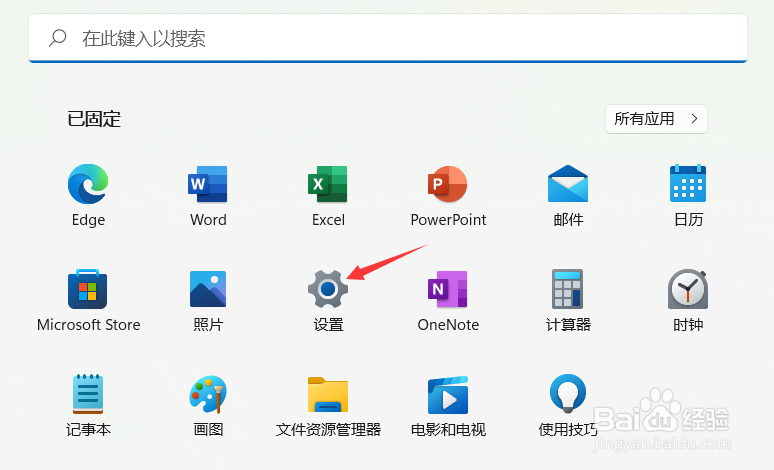
Task: Launch PowerPoint from pinned apps
Action: coord(448,184)
